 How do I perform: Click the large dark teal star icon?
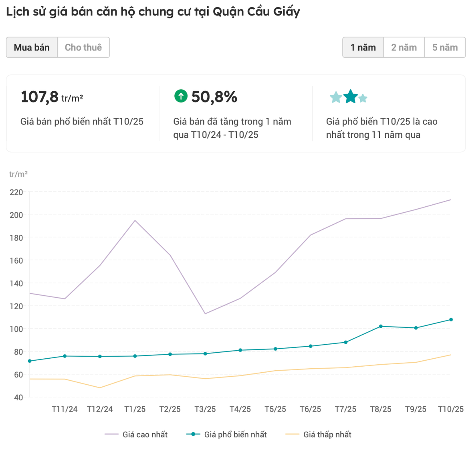click(x=350, y=97)
